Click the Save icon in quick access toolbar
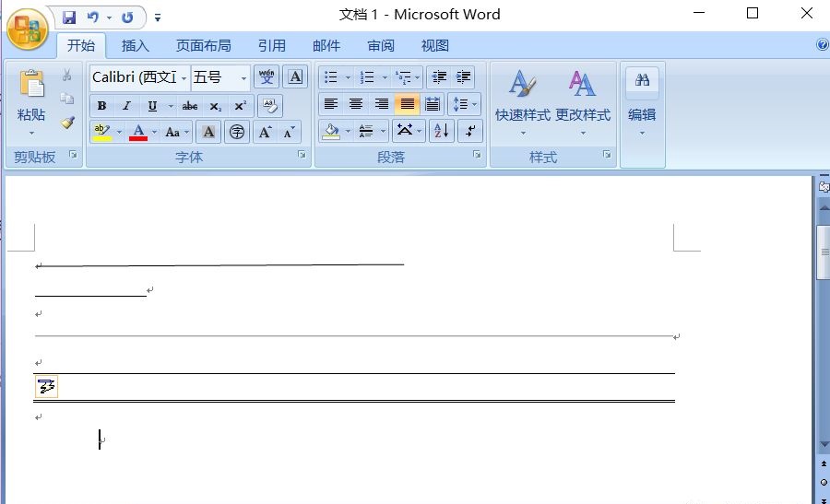Viewport: 830px width, 504px height. 69,17
